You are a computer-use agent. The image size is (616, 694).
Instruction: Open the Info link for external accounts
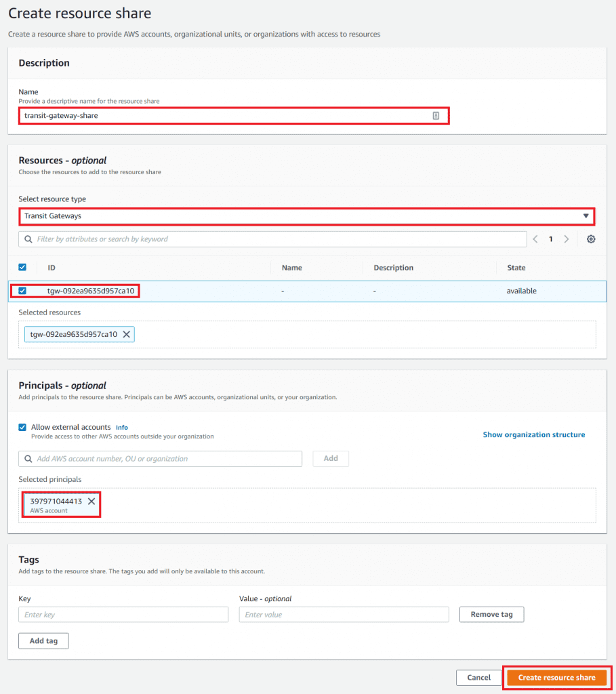pyautogui.click(x=121, y=428)
